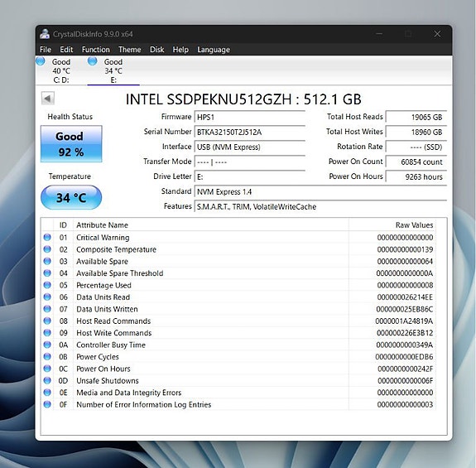Open the Disk menu
476x468 pixels.
tap(157, 50)
